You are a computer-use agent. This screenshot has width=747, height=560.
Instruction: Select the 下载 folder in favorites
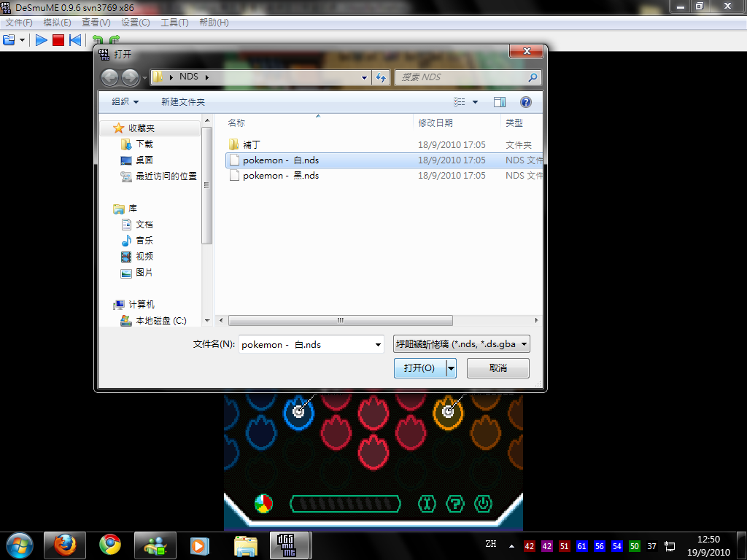[144, 144]
